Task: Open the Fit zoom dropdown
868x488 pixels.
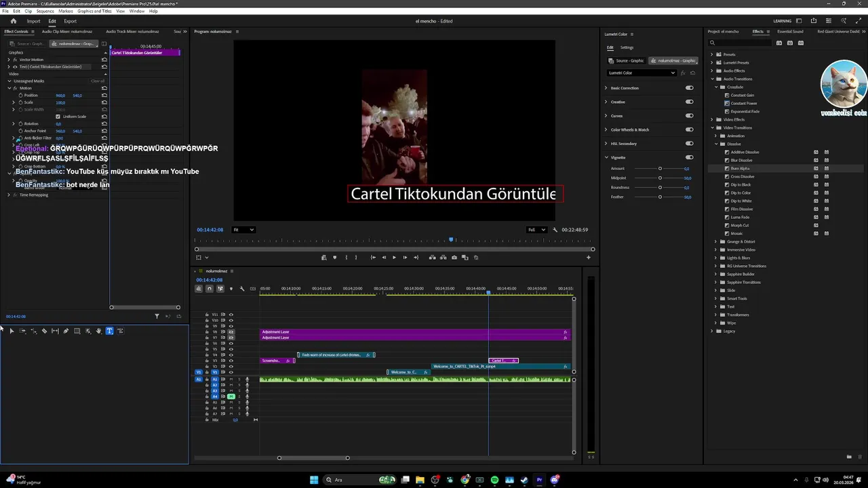Action: 243,230
